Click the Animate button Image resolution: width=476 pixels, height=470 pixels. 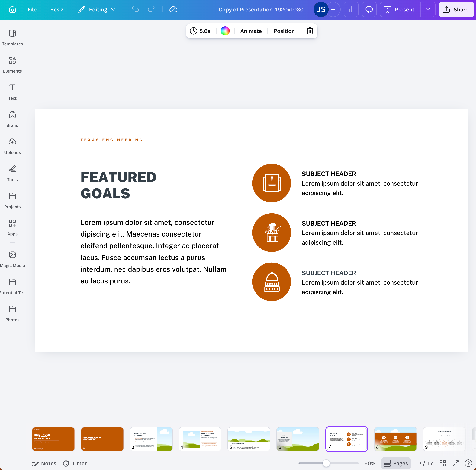tap(251, 31)
